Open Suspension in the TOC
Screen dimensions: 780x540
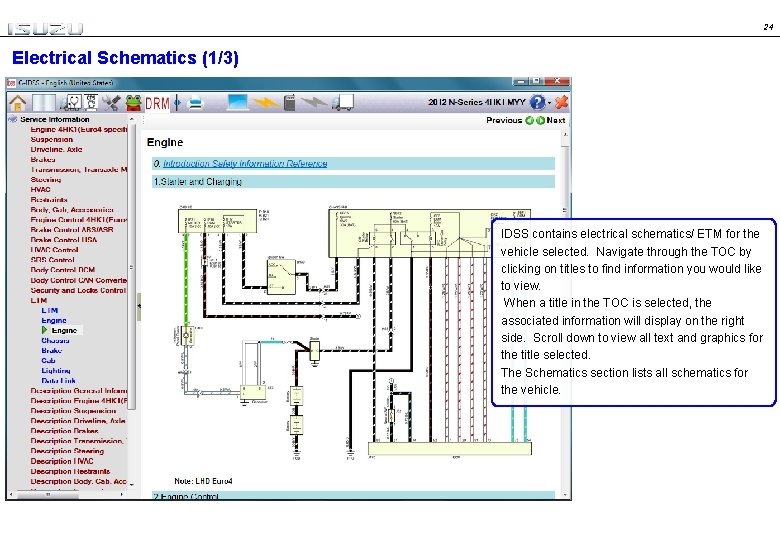pos(52,139)
